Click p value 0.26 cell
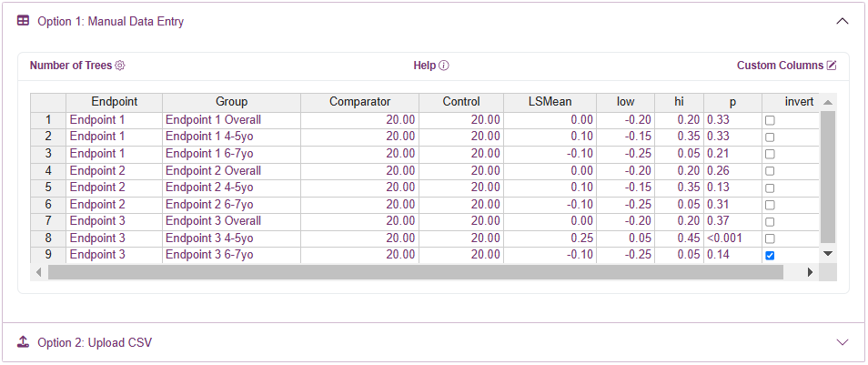Viewport: 868px width, 365px height. [733, 170]
